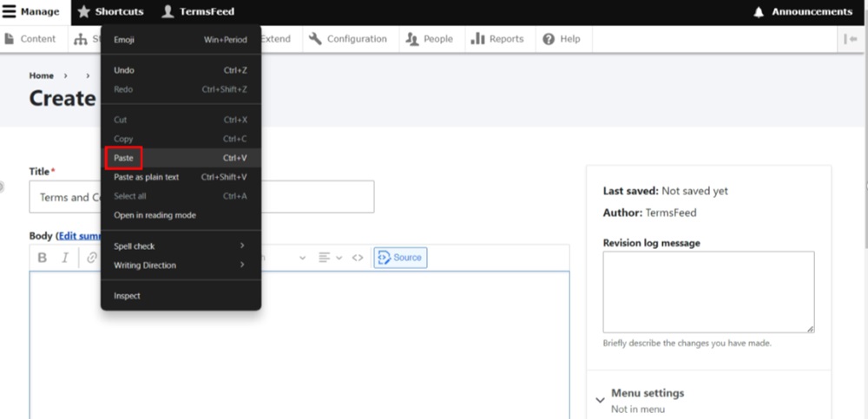
Task: Click the insert link icon
Action: (92, 258)
